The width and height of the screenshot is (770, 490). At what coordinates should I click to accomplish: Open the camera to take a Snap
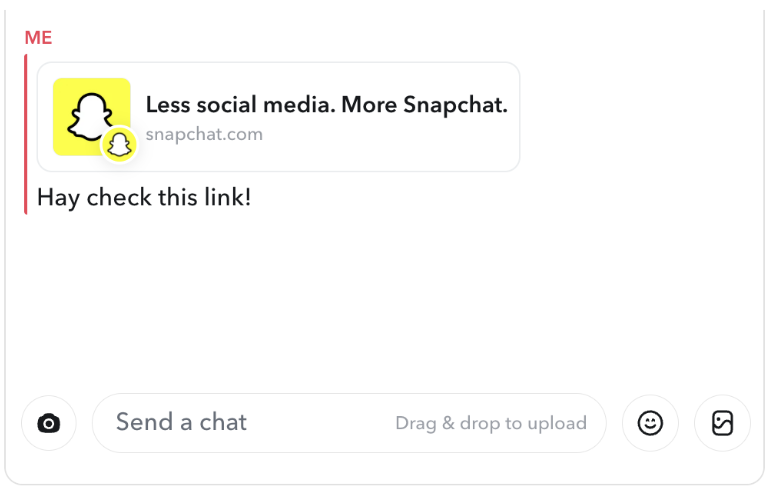point(49,423)
